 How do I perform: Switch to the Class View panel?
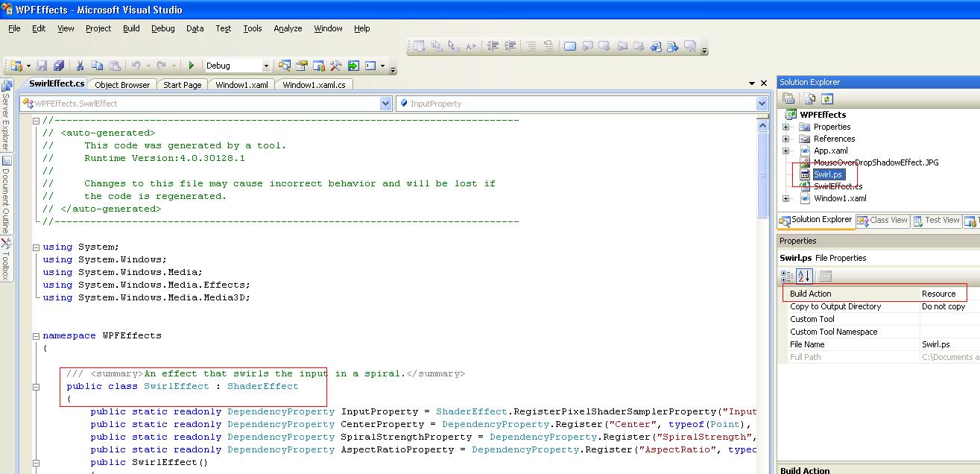tap(882, 220)
